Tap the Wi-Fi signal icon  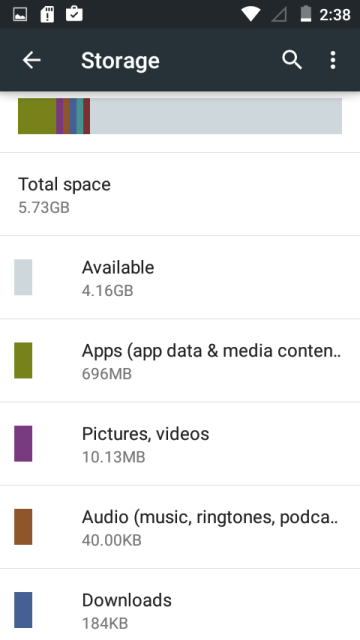click(251, 15)
